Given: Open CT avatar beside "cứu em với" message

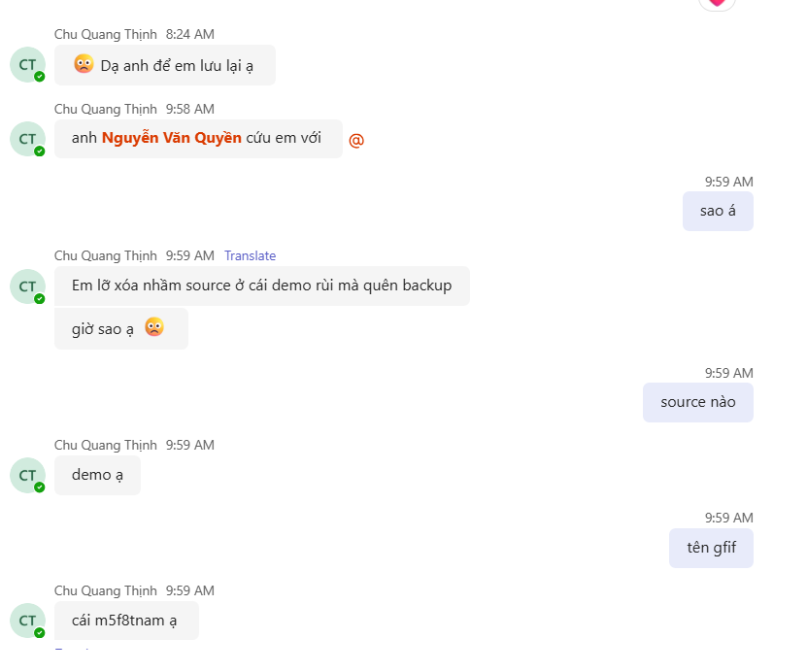Looking at the screenshot, I should click(x=27, y=139).
